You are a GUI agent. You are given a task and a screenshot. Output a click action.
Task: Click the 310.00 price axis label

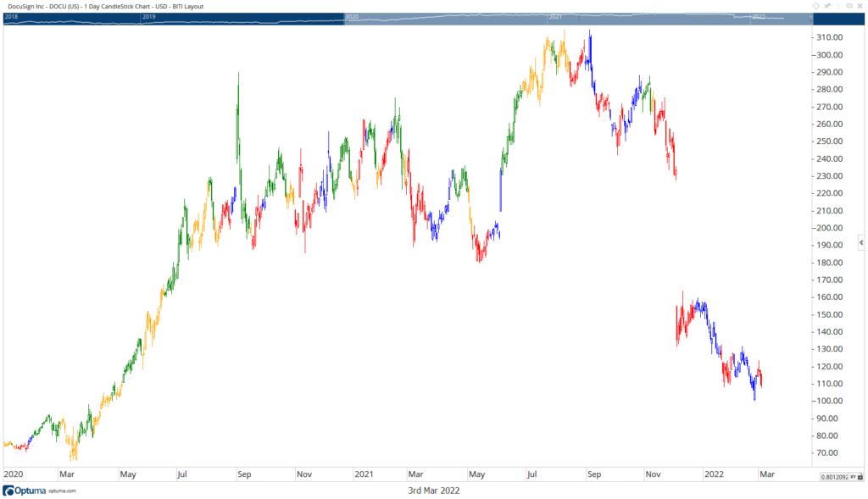(x=829, y=37)
